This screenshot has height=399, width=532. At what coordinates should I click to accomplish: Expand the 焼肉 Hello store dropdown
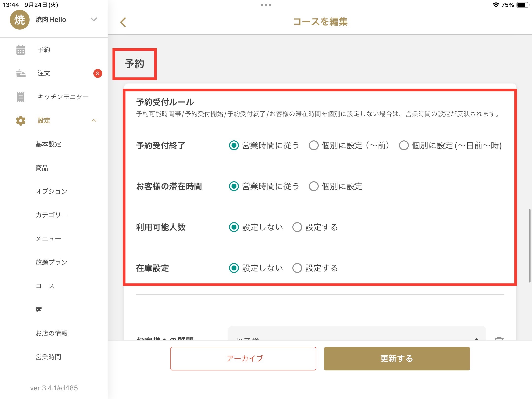[94, 19]
